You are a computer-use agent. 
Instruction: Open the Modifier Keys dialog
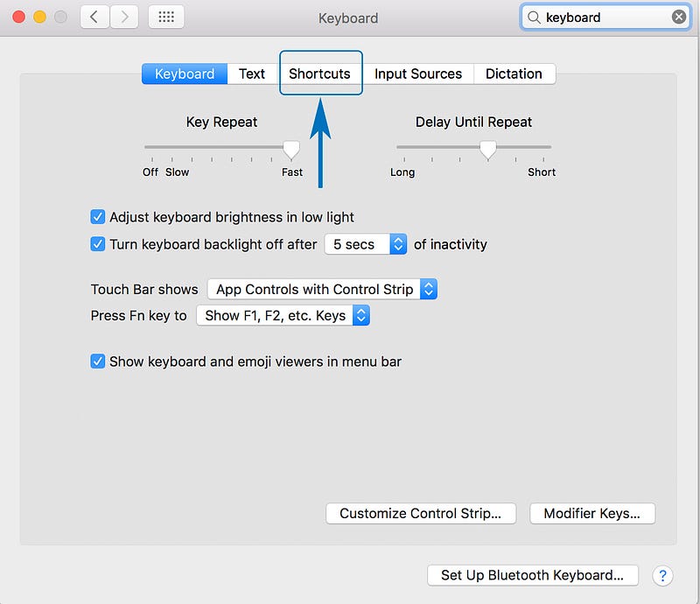[592, 513]
